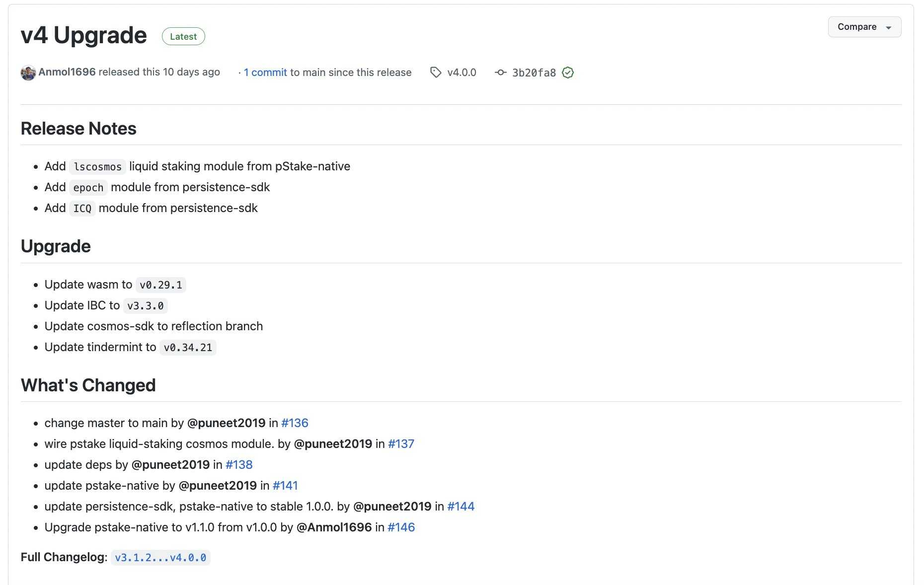Click the "What's Changed" heading
924x585 pixels.
coord(88,385)
